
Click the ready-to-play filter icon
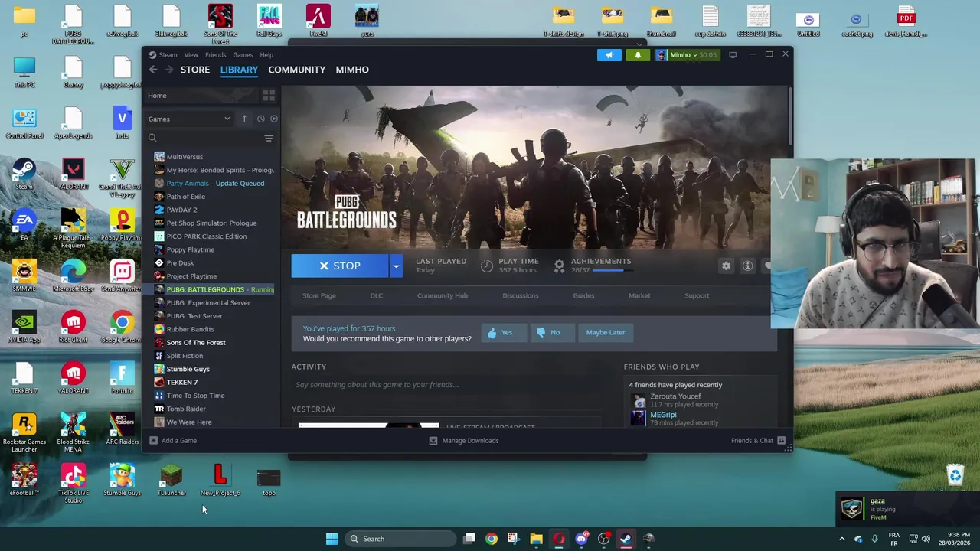pos(274,119)
